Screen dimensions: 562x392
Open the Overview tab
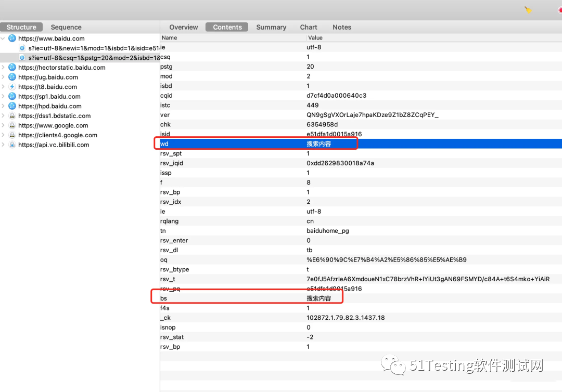click(184, 27)
